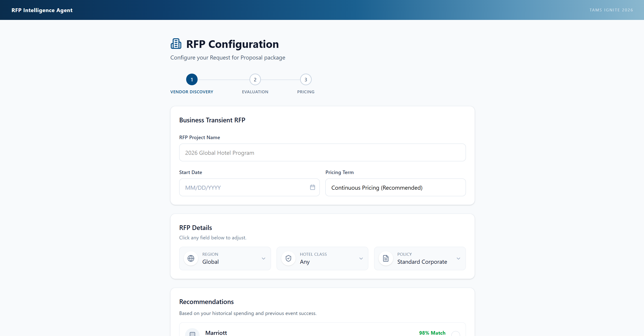Click the shield icon in Hotel Class field
644x336 pixels.
[x=288, y=258]
